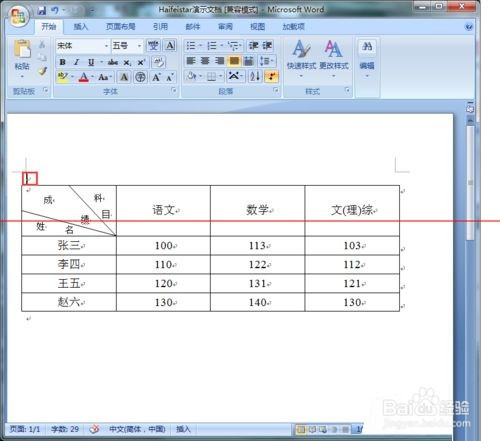Open the bullets list dropdown
This screenshot has height=441, width=500.
tap(201, 45)
